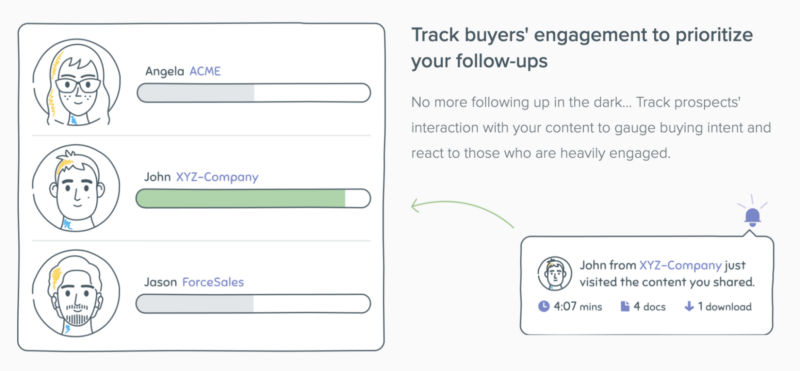Image resolution: width=800 pixels, height=371 pixels.
Task: Open the XYZ-Company link in the notification
Action: [x=681, y=265]
